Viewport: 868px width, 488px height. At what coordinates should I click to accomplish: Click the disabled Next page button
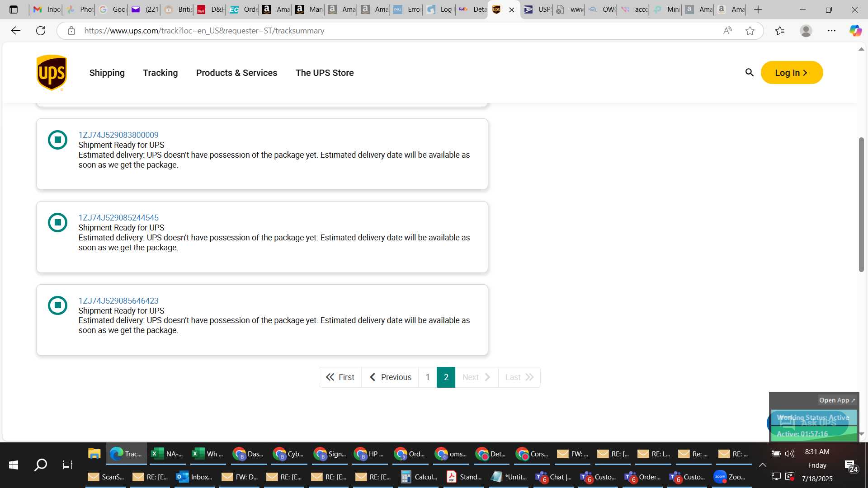click(476, 377)
